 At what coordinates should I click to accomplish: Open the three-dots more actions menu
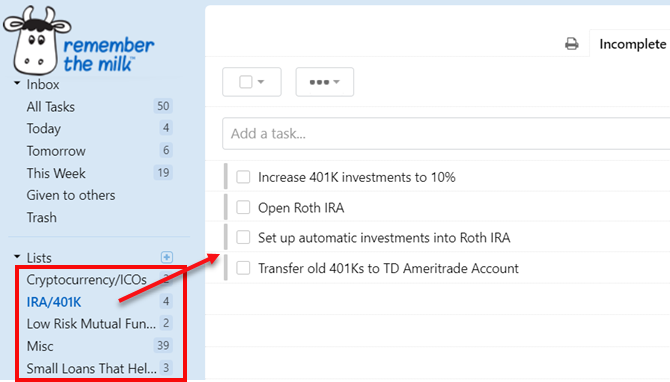click(324, 82)
